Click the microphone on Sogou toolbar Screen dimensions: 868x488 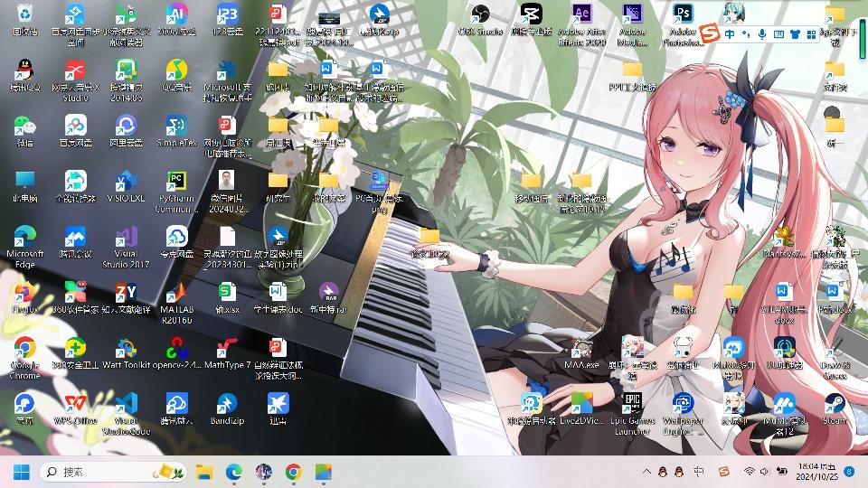[x=762, y=34]
